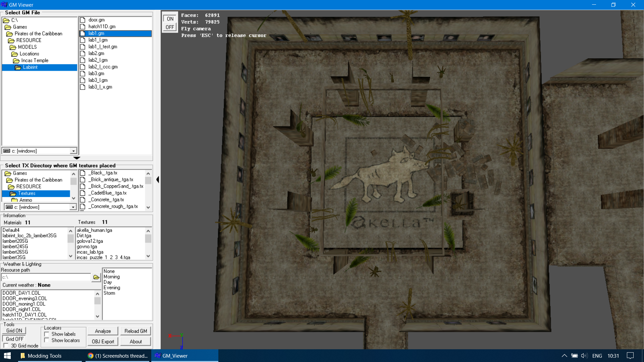
Task: Collapse the left panel using black left arrow
Action: click(x=158, y=180)
